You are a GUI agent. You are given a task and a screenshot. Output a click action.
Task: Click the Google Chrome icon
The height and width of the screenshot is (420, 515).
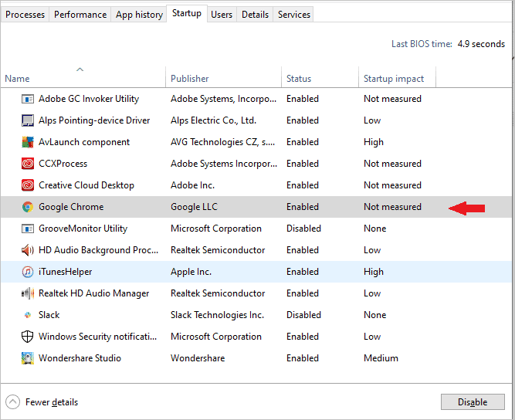pos(28,207)
